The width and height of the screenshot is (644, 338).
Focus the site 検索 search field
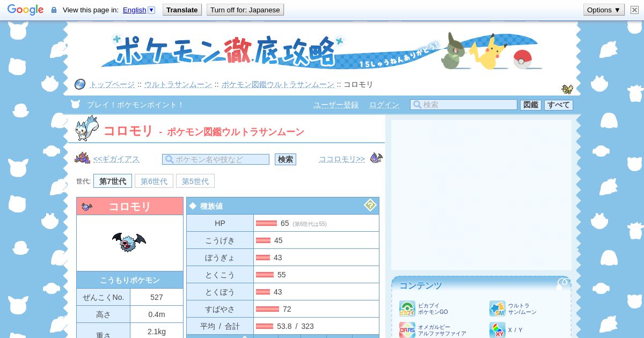pos(464,105)
